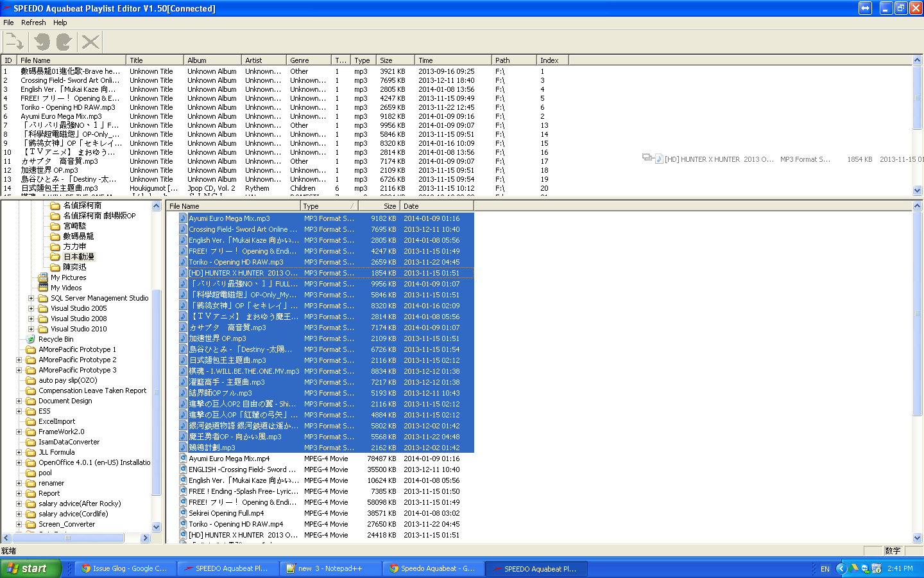Click music icon of Toriko - Opening HD RAW.mp3
The image size is (924, 578).
click(183, 262)
